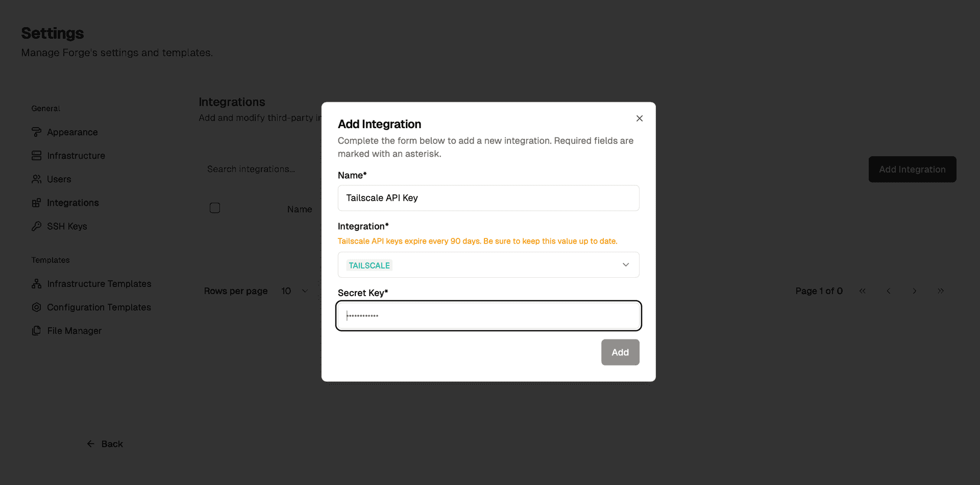Go to first page of integrations
This screenshot has height=485, width=980.
pos(862,291)
